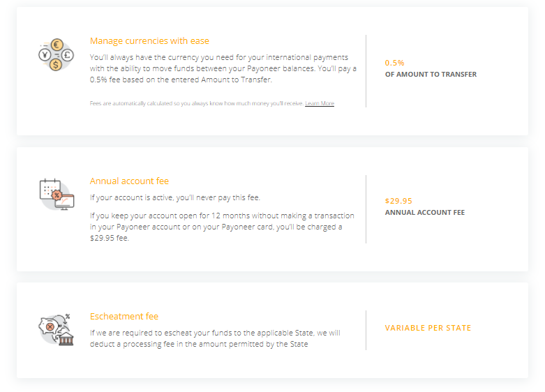
Task: Select the $29.95 fee amount
Action: [398, 201]
